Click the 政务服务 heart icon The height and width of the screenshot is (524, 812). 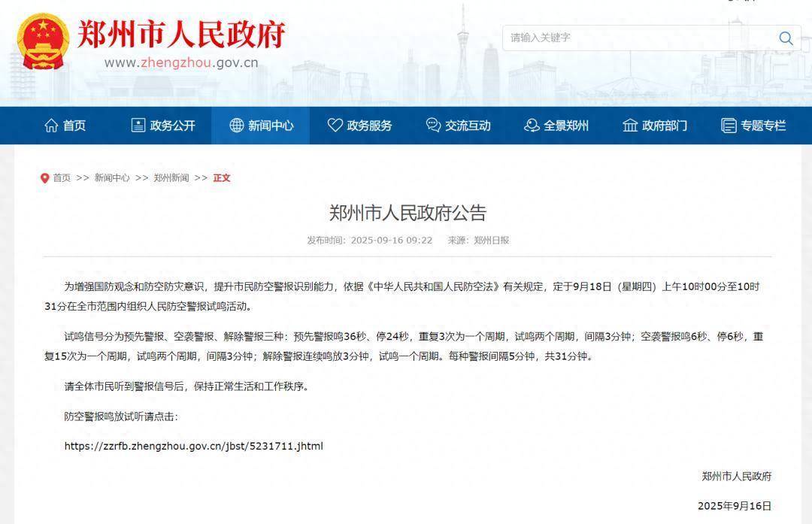click(x=335, y=125)
